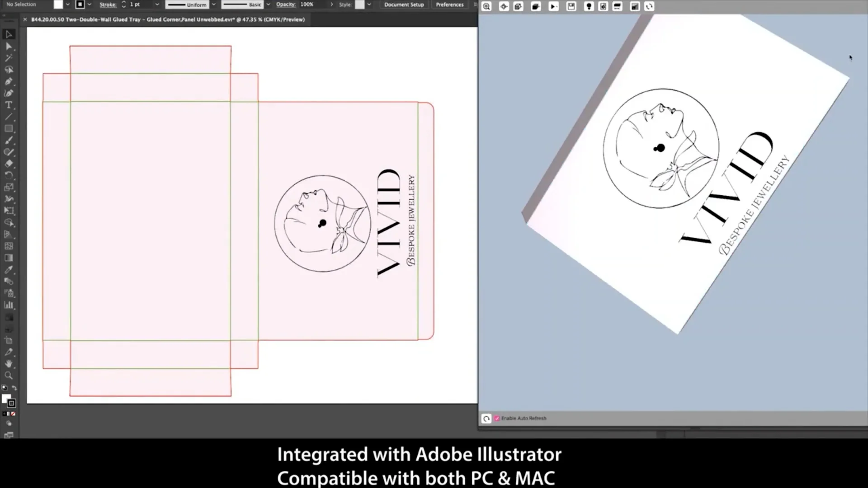This screenshot has height=488, width=868.
Task: Trigger the fold animation playback icon
Action: point(554,6)
